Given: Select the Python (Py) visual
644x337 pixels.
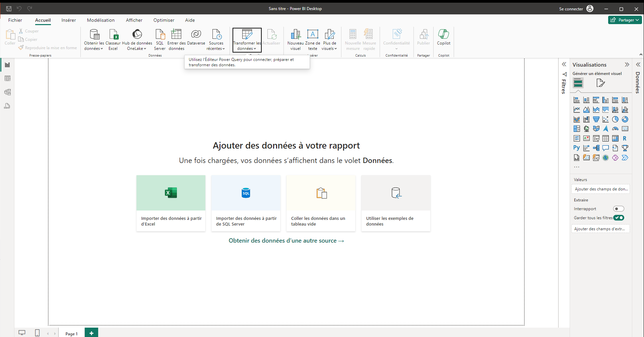Looking at the screenshot, I should click(577, 148).
